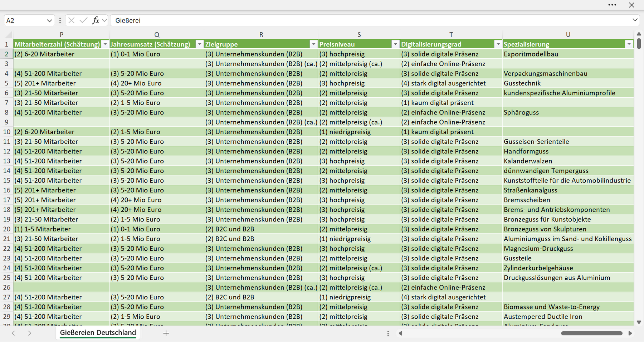
Task: Go to previous sheet arrow
Action: [13, 333]
